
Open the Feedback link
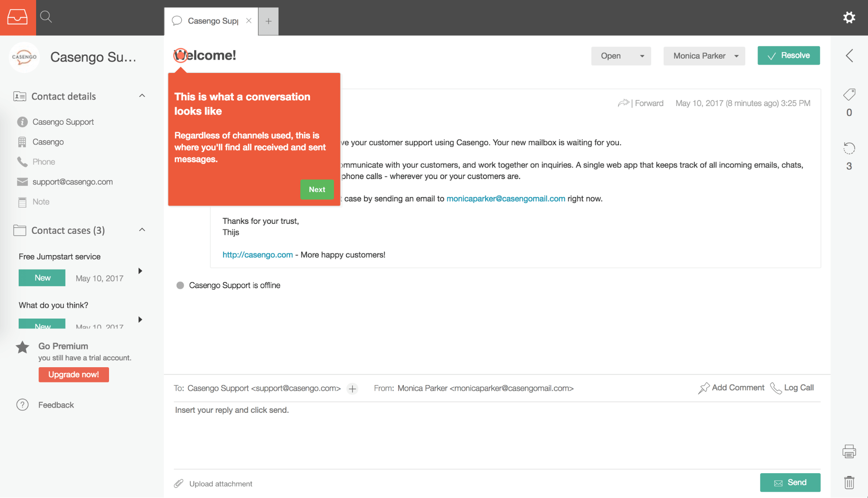click(56, 405)
